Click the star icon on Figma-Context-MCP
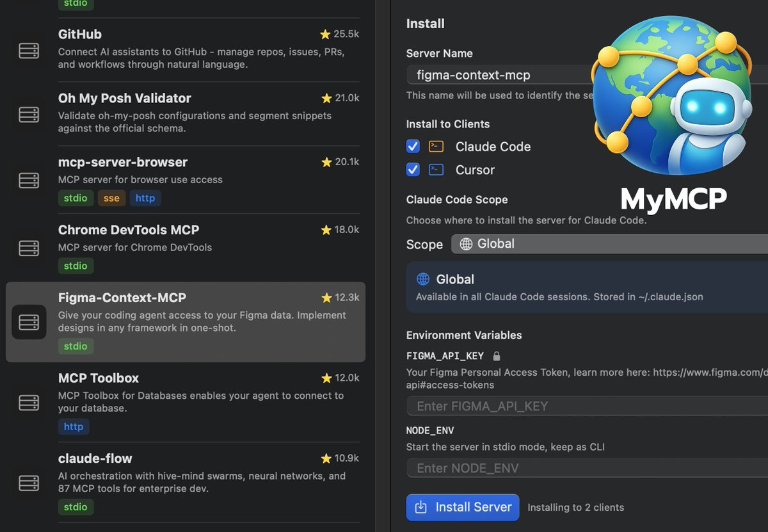Viewport: 768px width, 532px height. click(326, 297)
